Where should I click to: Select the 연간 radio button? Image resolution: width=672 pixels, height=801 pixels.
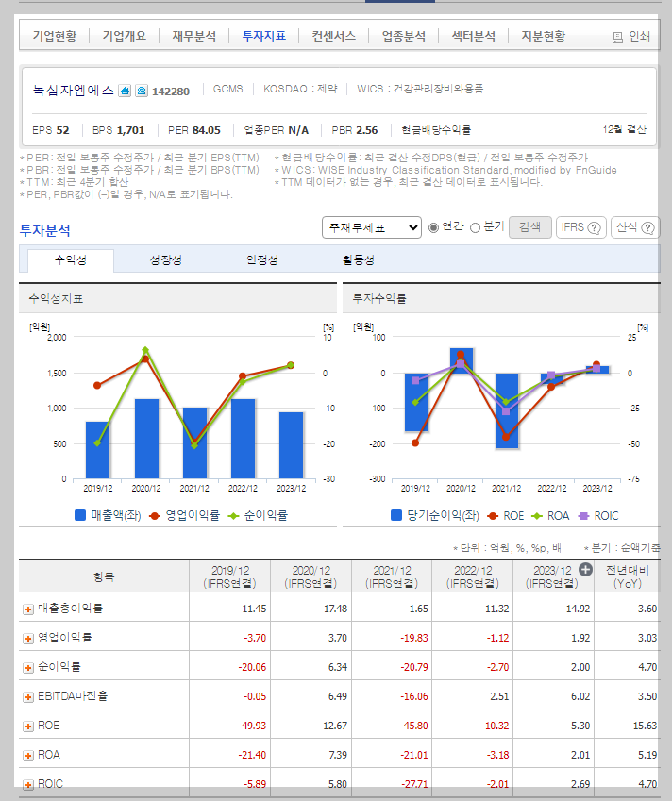[x=433, y=227]
